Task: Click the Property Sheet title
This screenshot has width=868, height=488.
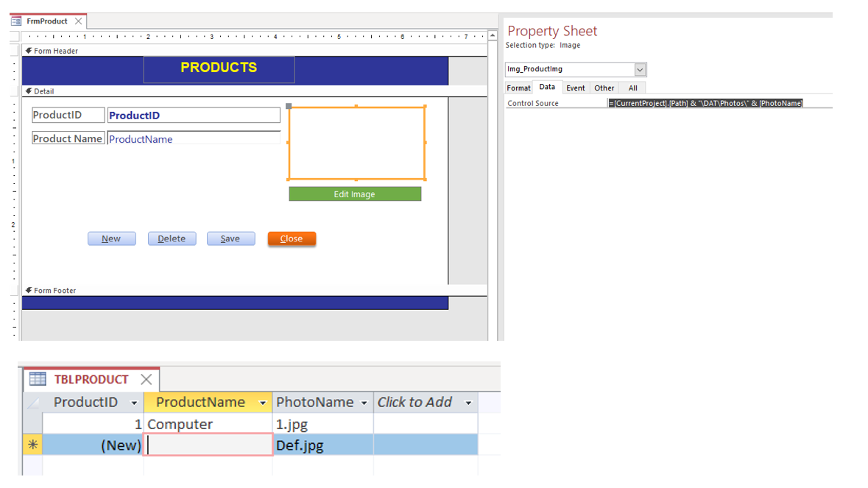Action: click(x=552, y=31)
